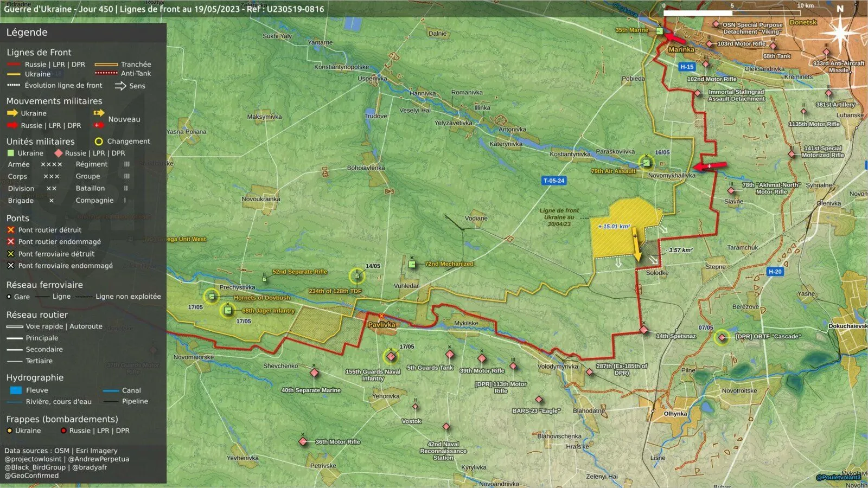Click the yellow Ukraine arrow in legend
The height and width of the screenshot is (488, 868).
[x=12, y=113]
